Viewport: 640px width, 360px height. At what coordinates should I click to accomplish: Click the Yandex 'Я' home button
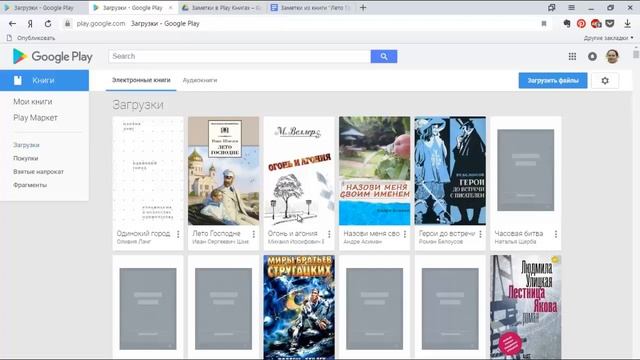coord(30,24)
